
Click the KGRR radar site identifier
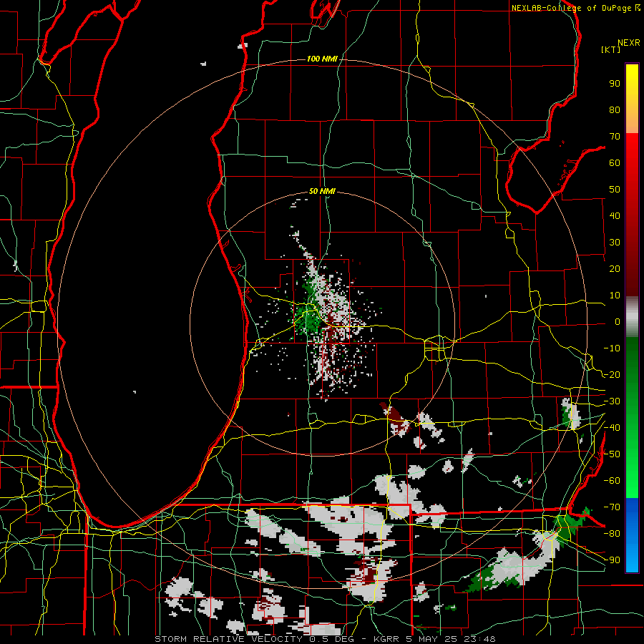pyautogui.click(x=388, y=639)
